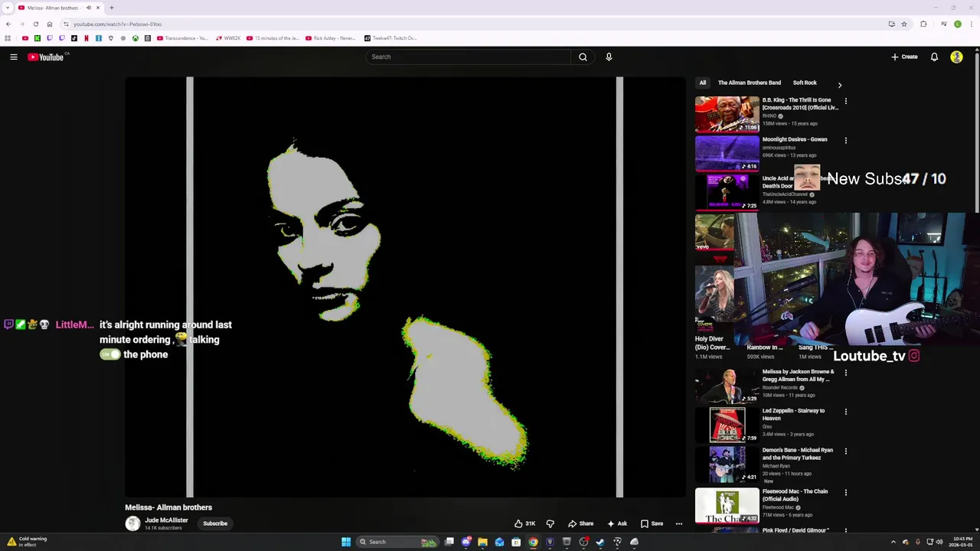Like the video with the thumbs-up icon
The height and width of the screenshot is (551, 980).
pos(518,523)
